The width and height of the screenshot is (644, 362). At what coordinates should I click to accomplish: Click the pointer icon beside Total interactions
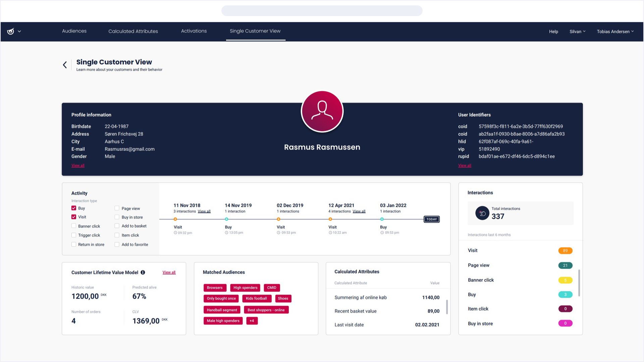point(482,213)
